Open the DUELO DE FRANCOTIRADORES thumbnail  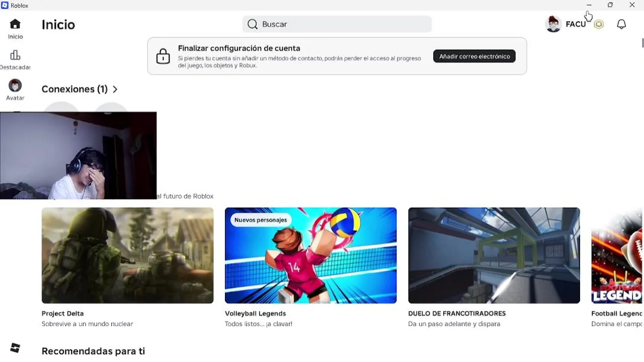pyautogui.click(x=494, y=255)
